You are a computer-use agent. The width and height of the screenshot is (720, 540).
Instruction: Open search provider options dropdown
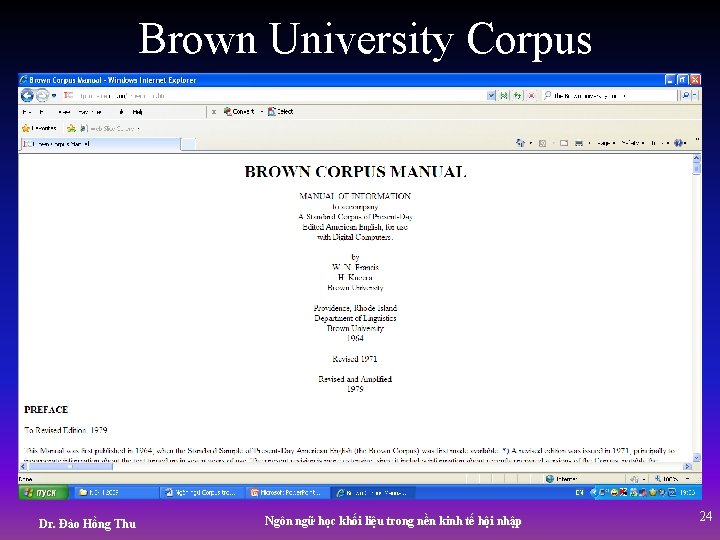(x=695, y=96)
